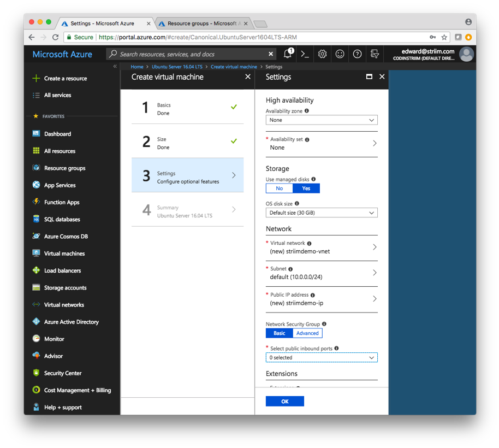499x448 pixels.
Task: Click the feedback smiley icon
Action: pyautogui.click(x=340, y=54)
